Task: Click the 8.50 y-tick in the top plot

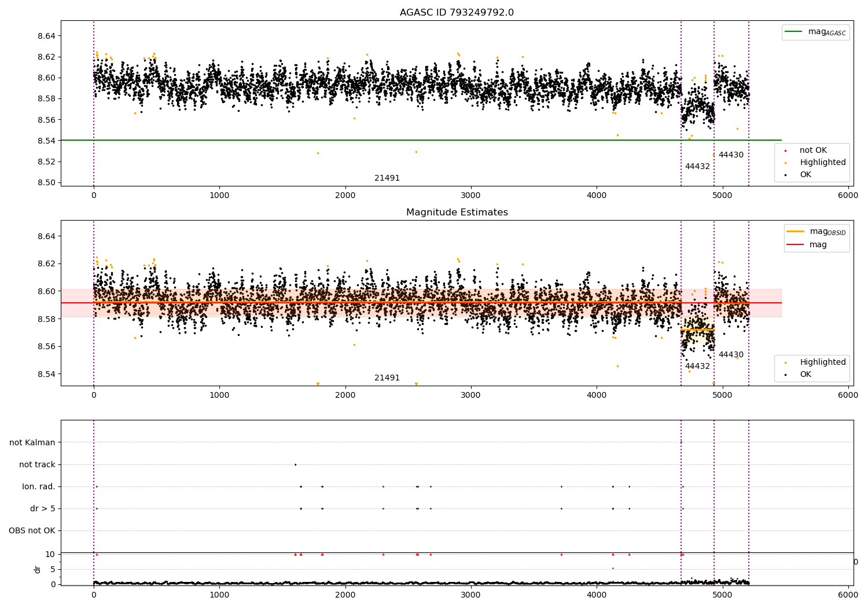Action: (x=46, y=182)
